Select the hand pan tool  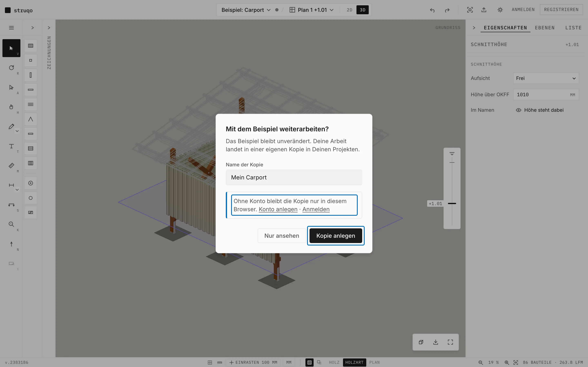click(x=11, y=107)
